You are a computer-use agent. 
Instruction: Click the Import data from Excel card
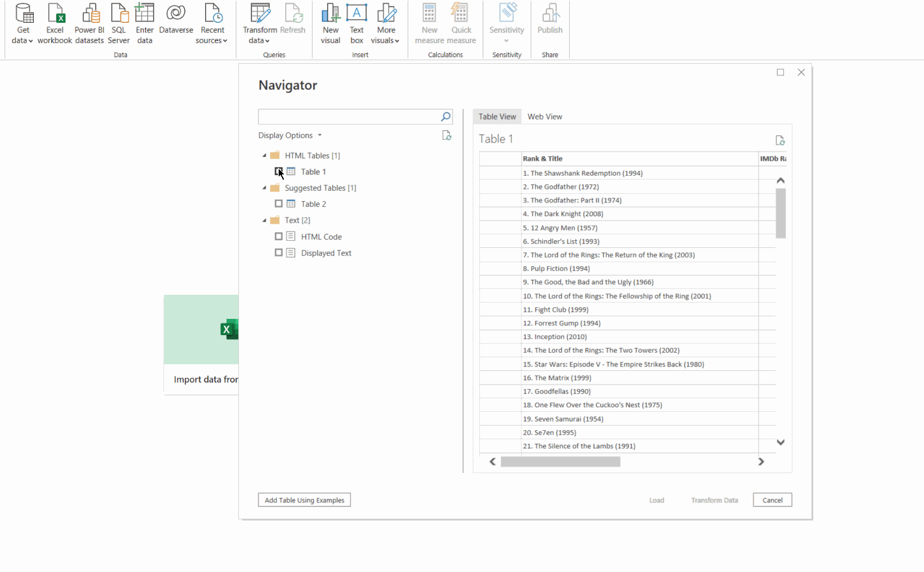[201, 345]
